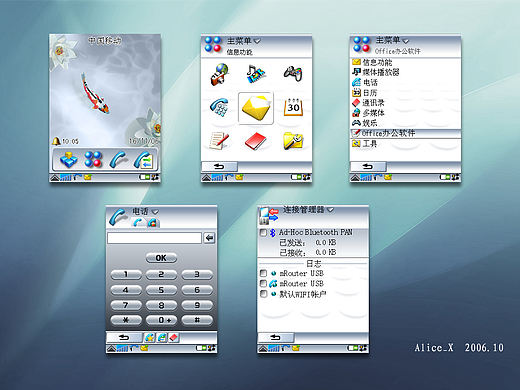Tap the blue globe icon in dialer bottom bar

point(162,338)
